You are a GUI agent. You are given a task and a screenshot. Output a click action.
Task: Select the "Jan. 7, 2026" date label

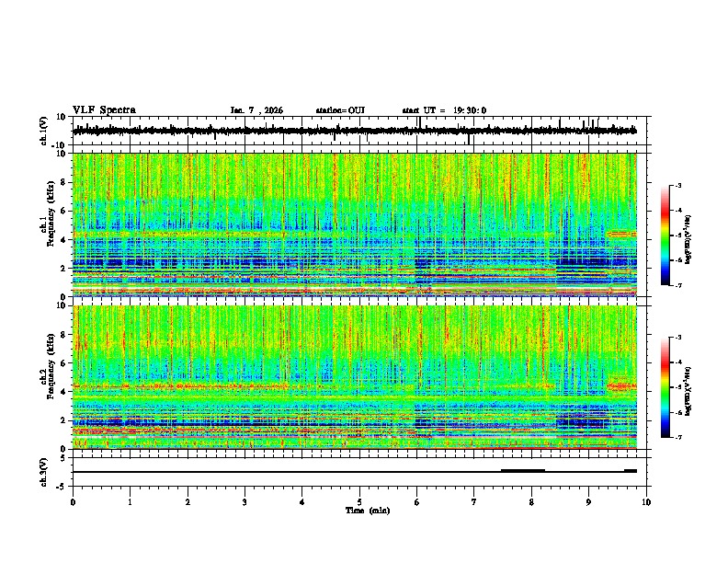pos(256,110)
